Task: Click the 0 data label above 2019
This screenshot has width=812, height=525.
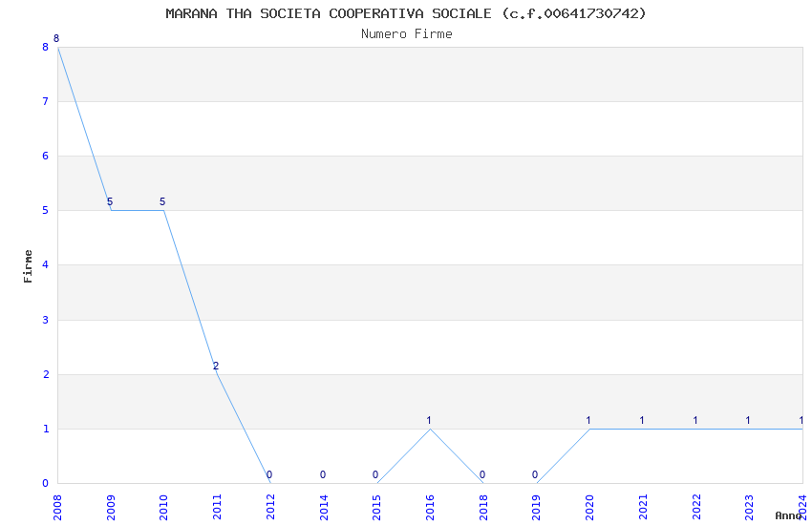Action: point(535,474)
